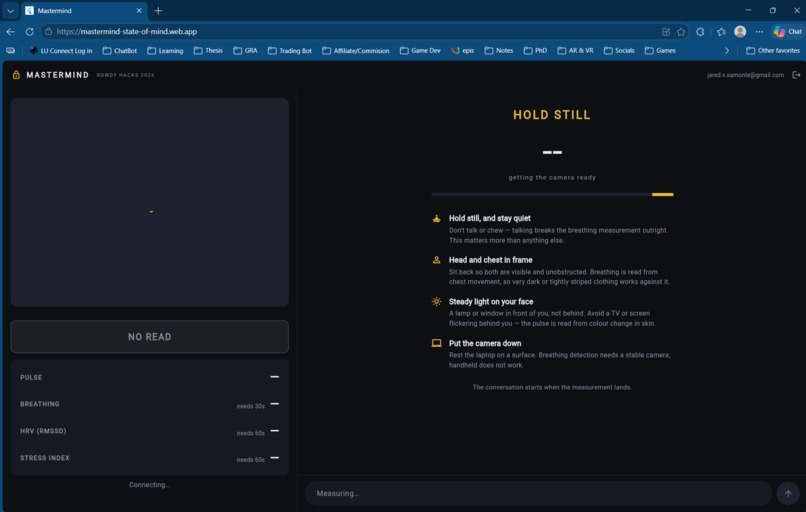The width and height of the screenshot is (806, 512).
Task: Open the Affiliate/Commision bookmarks folder
Action: click(x=356, y=50)
